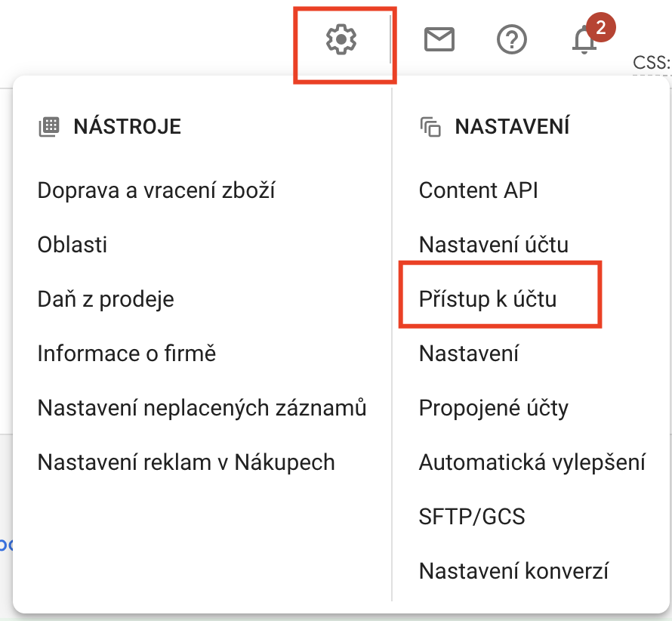Open the settings gear icon
This screenshot has width=672, height=621.
[341, 39]
